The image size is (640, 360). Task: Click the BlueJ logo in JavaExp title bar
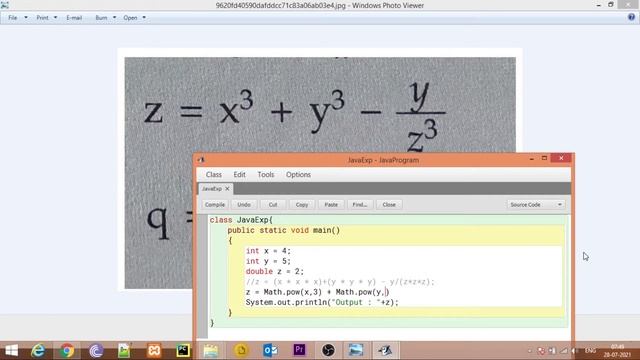201,160
